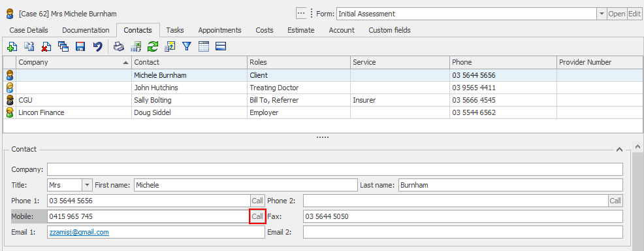Screen dimensions: 644x251
Task: Call the mobile number 0415 965 745
Action: point(257,216)
